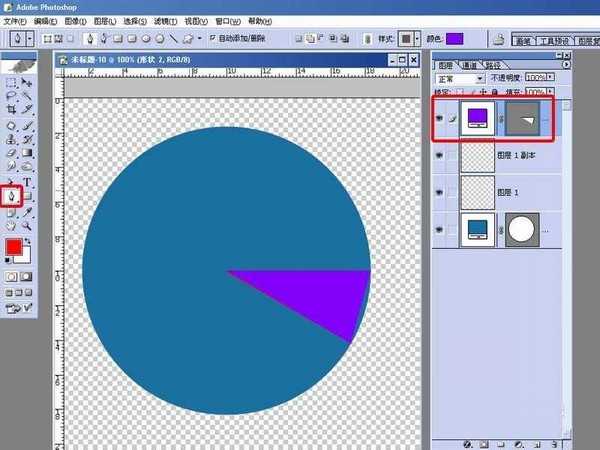Switch to the 通道 channels tab
Screen dimensions: 600x450
pos(470,64)
